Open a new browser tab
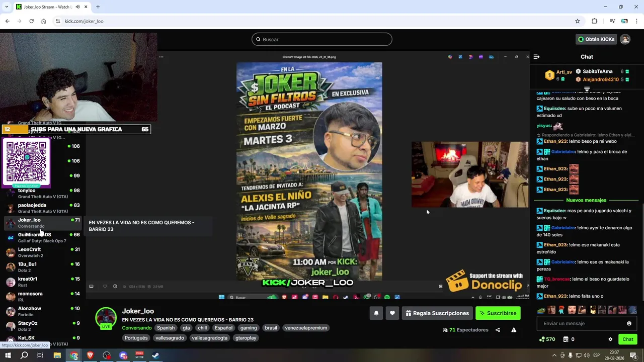Viewport: 644px width, 362px height. click(98, 7)
